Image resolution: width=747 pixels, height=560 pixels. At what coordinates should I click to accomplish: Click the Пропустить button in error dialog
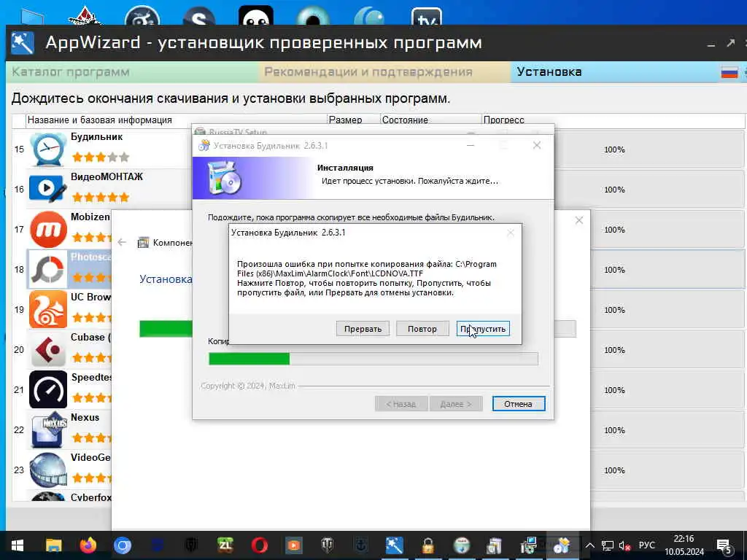tap(483, 329)
